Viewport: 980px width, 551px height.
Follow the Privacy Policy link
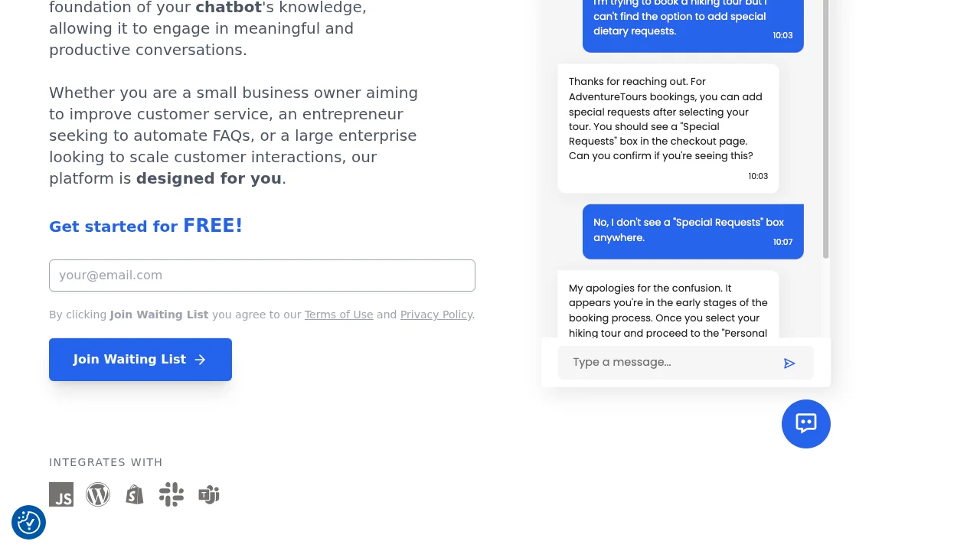click(x=436, y=315)
